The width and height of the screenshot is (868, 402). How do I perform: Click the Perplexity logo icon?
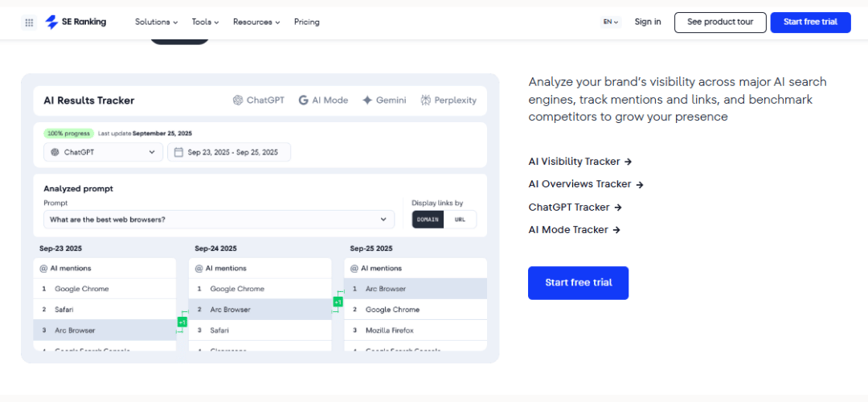(426, 100)
